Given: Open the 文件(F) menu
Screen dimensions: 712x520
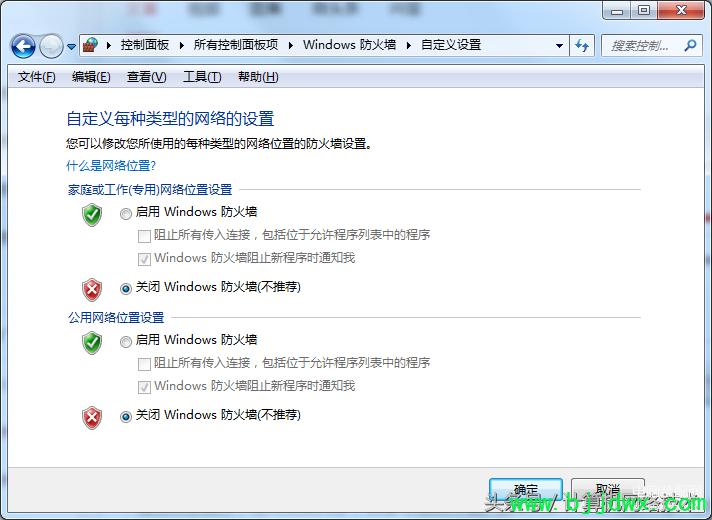Looking at the screenshot, I should 36,77.
